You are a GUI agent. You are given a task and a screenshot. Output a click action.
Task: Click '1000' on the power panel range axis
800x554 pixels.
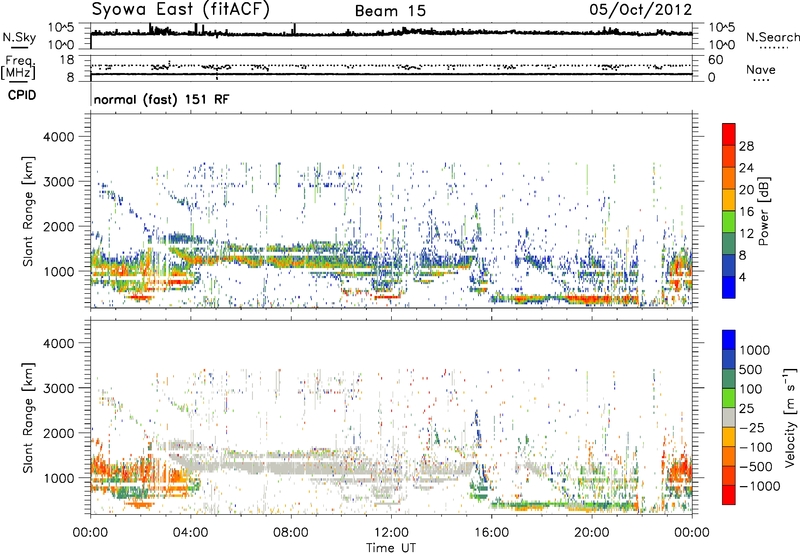[x=59, y=271]
